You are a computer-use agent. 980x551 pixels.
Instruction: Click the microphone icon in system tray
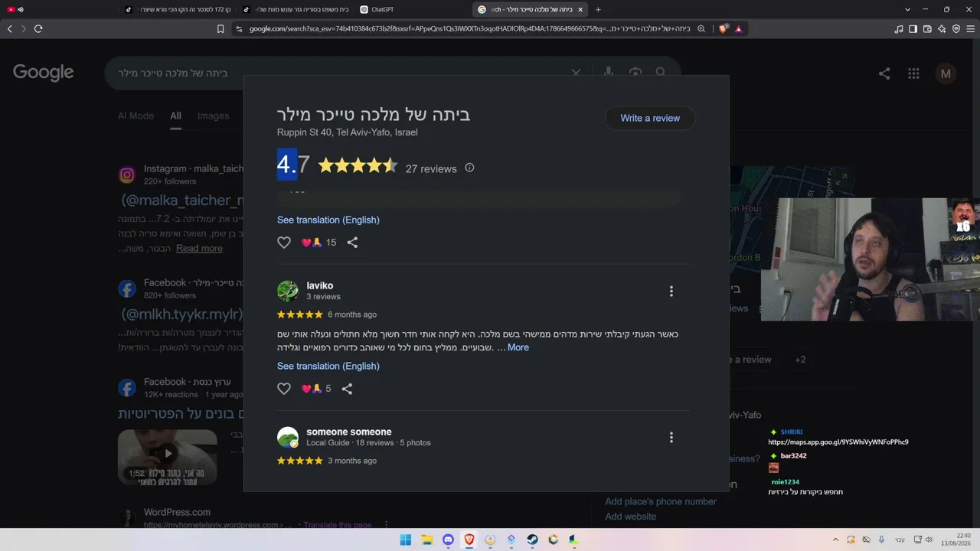881,540
